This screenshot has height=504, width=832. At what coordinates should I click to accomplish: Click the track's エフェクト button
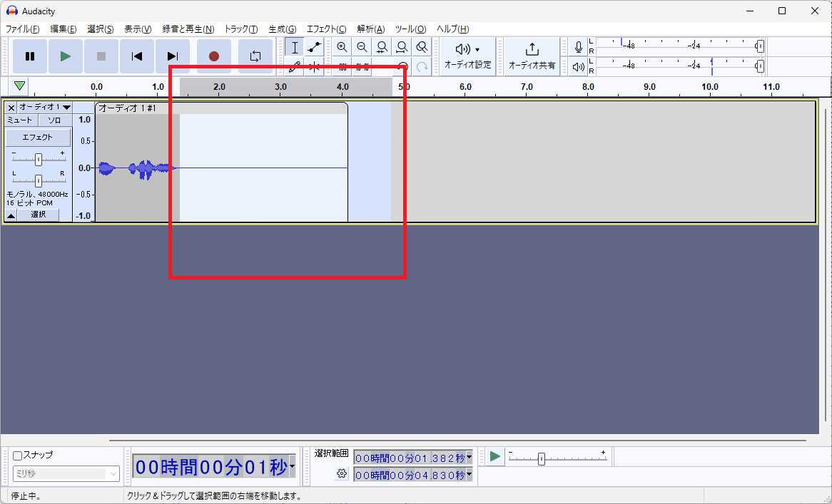tap(38, 138)
